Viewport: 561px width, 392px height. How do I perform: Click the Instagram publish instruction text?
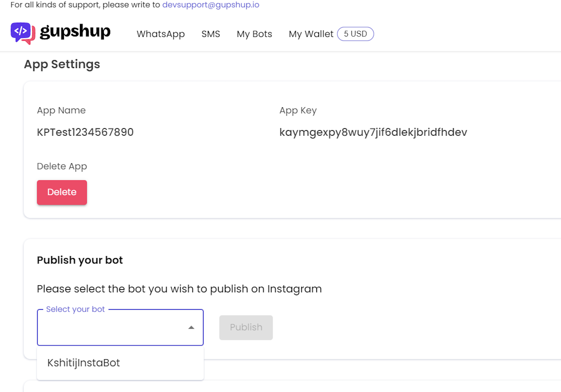(x=179, y=289)
